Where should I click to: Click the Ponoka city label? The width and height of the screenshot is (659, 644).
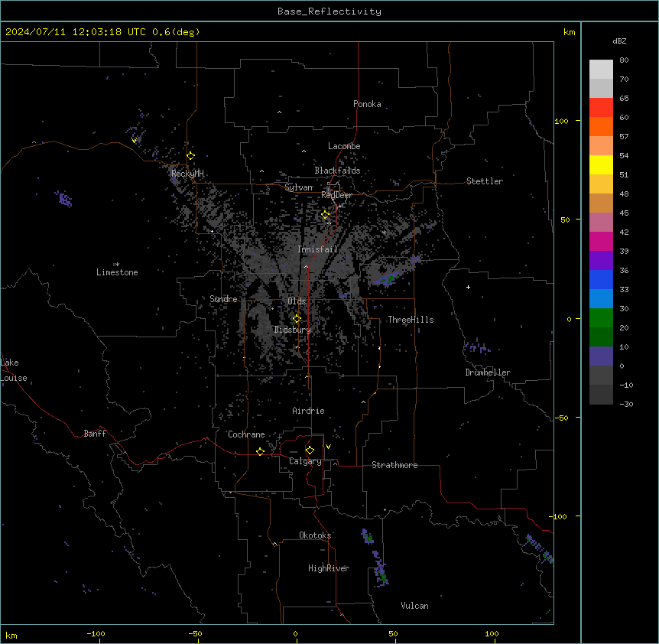click(x=367, y=104)
